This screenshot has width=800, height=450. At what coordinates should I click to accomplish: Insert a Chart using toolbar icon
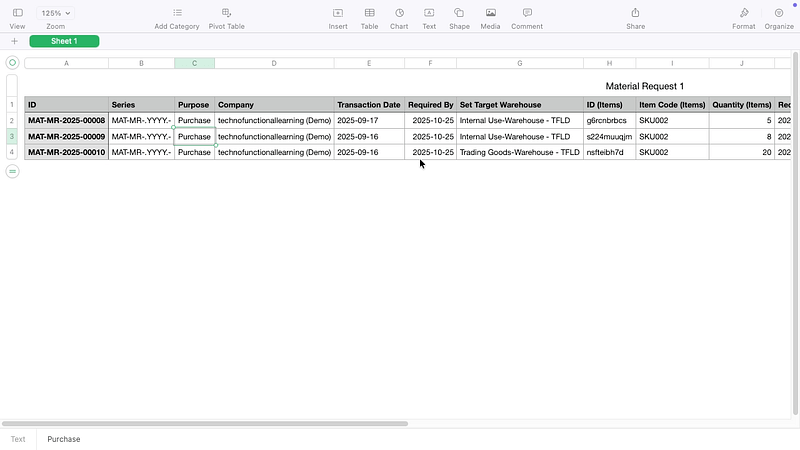tap(399, 13)
